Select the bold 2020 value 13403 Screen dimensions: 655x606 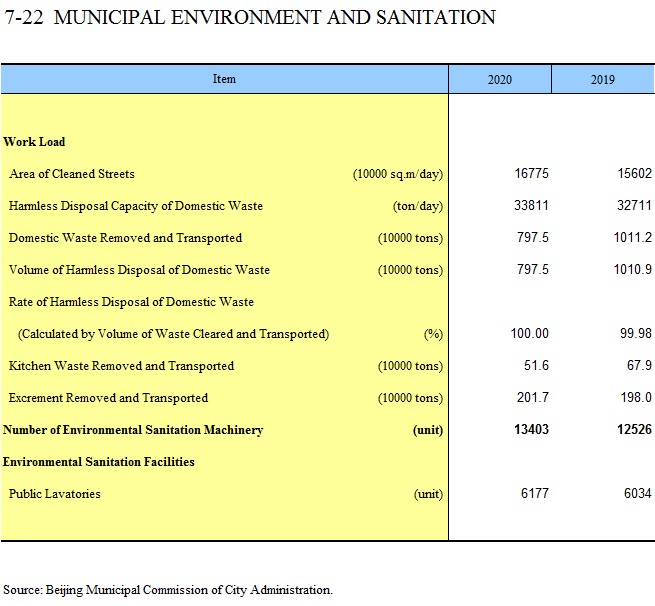(531, 430)
